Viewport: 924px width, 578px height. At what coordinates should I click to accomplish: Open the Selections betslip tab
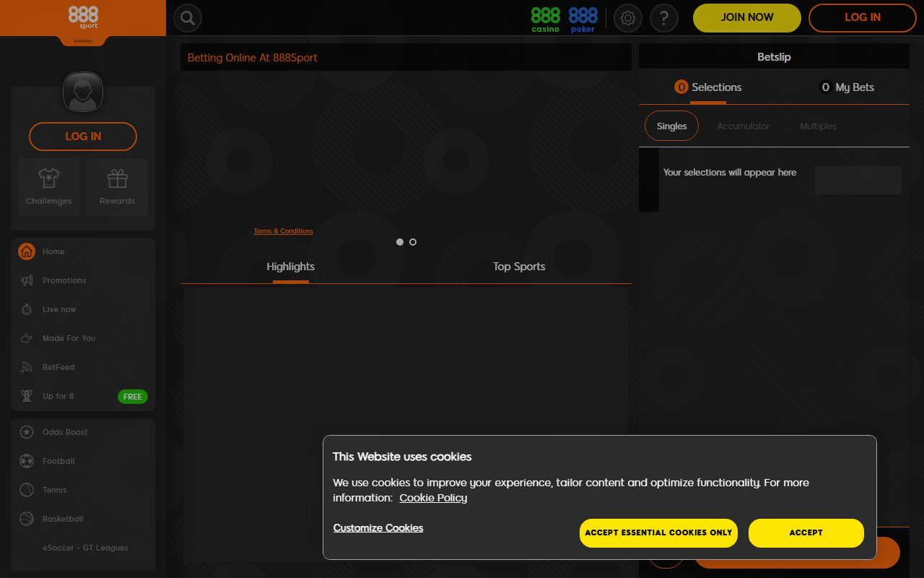pyautogui.click(x=707, y=87)
